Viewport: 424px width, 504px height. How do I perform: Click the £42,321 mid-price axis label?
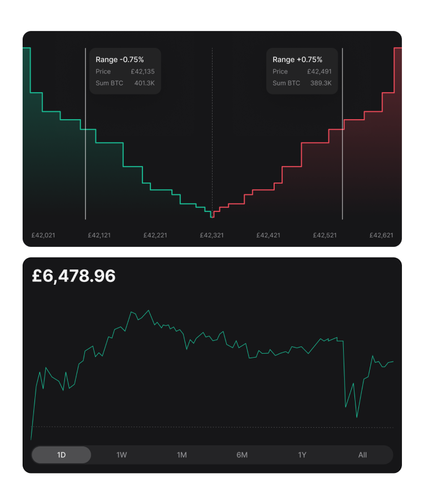[x=212, y=235]
